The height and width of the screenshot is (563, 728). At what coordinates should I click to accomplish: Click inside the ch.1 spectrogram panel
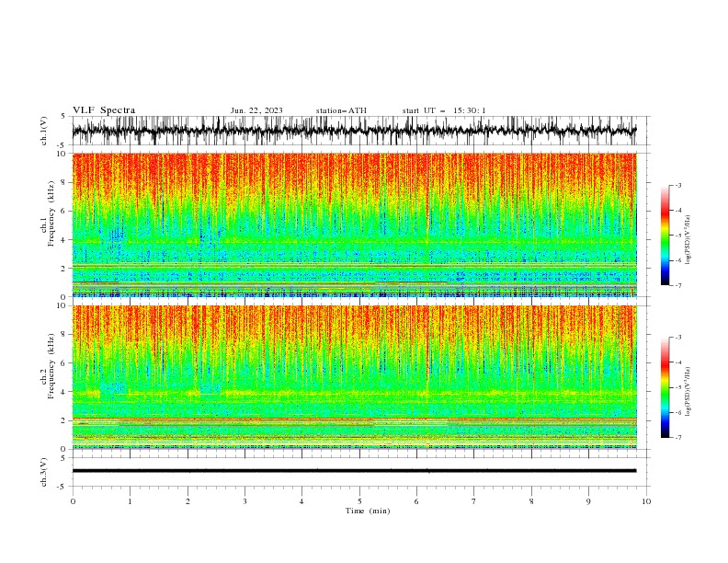(354, 224)
